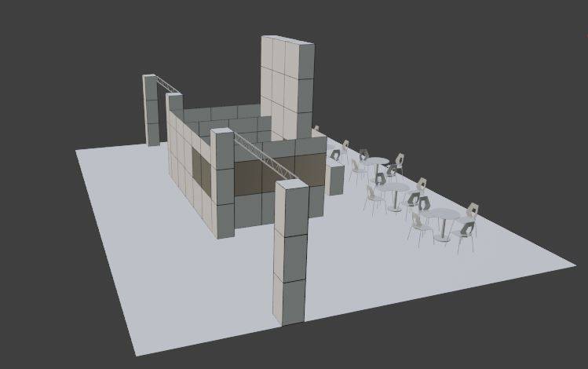Select the round table farthest from the viewer
This screenshot has width=588, height=369.
pyautogui.click(x=374, y=162)
